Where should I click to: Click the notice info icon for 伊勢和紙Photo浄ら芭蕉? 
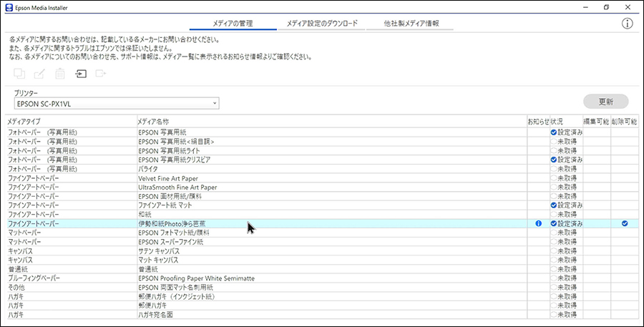[538, 223]
